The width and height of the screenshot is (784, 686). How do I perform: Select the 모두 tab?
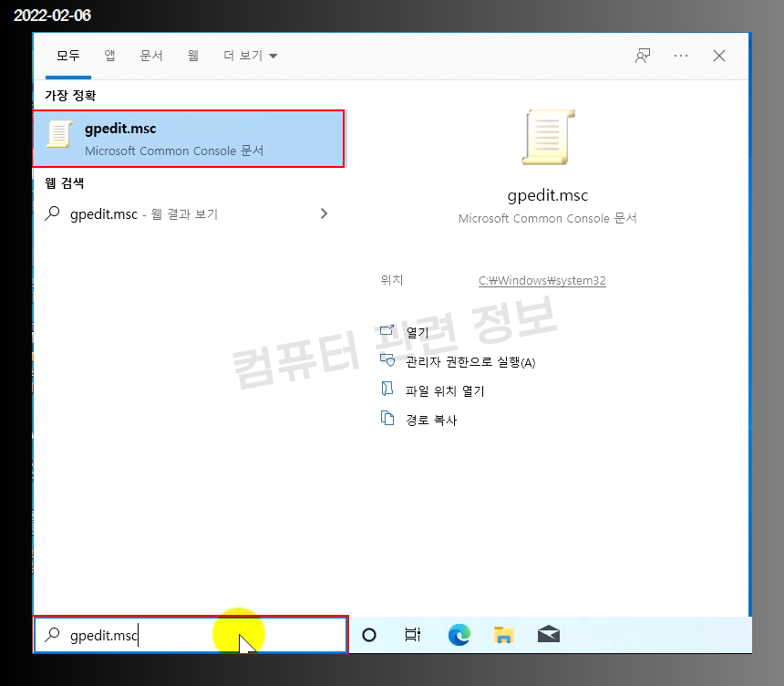click(x=68, y=56)
